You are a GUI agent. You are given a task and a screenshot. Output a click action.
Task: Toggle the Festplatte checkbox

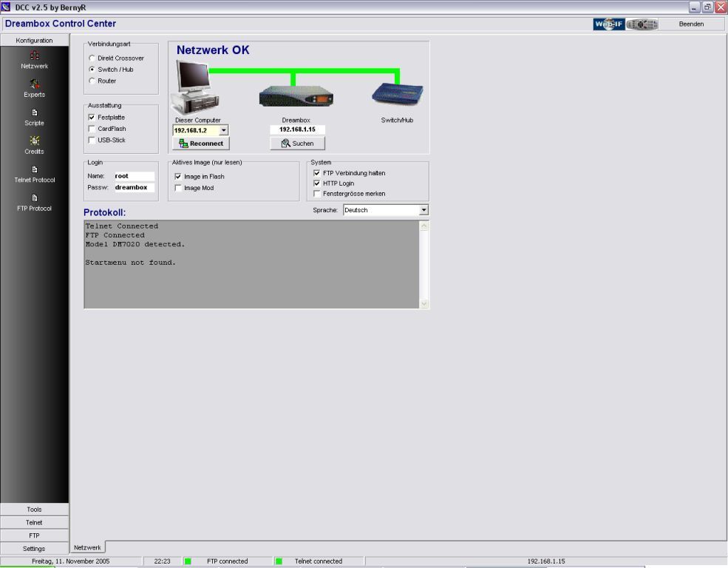click(x=92, y=118)
